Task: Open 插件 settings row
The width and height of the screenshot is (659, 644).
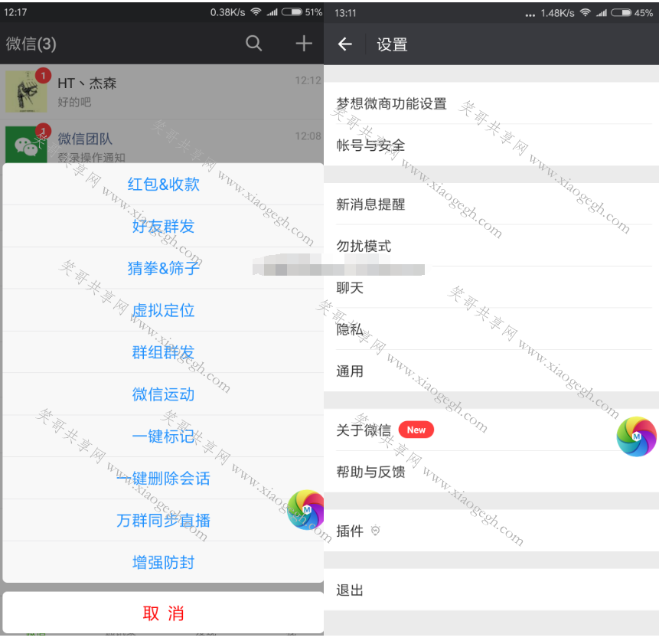Action: pyautogui.click(x=491, y=531)
